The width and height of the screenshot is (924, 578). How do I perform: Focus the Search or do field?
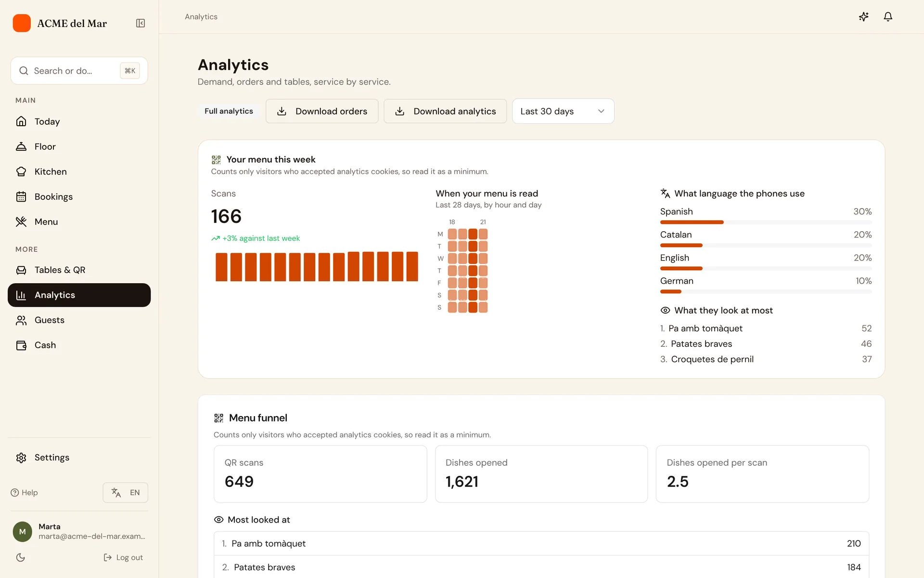(x=79, y=71)
